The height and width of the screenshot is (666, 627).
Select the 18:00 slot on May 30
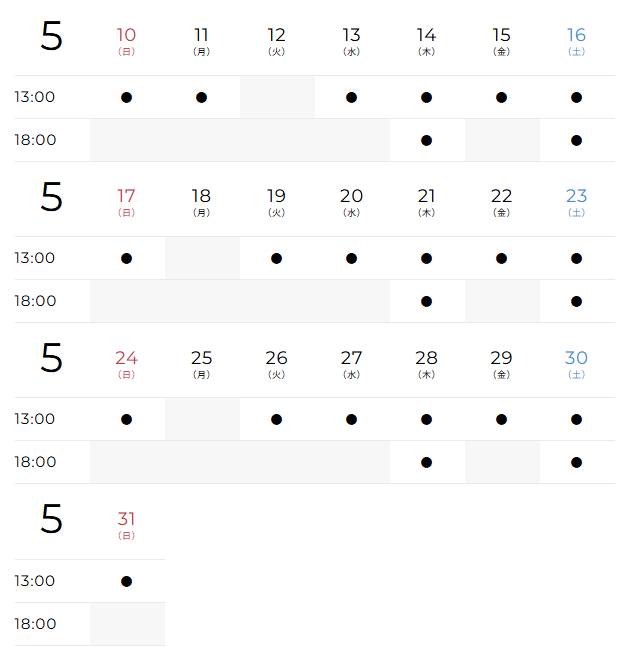[x=576, y=463]
